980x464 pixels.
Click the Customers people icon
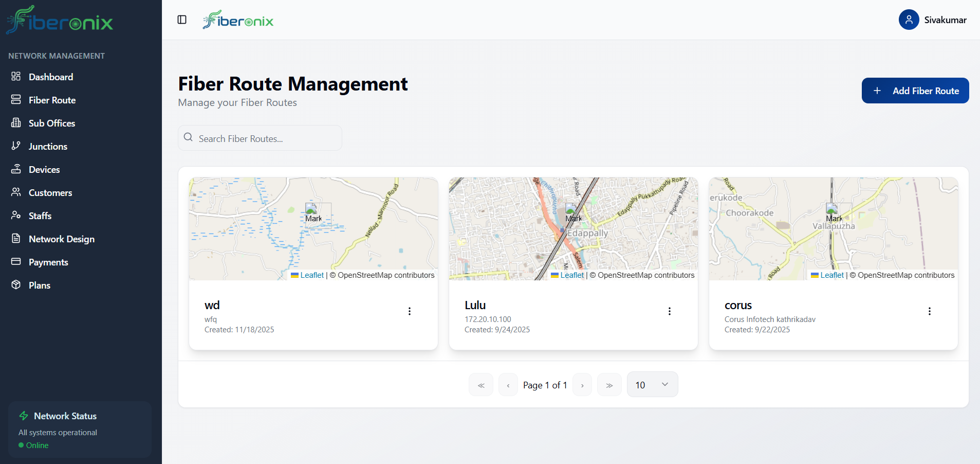pos(16,192)
